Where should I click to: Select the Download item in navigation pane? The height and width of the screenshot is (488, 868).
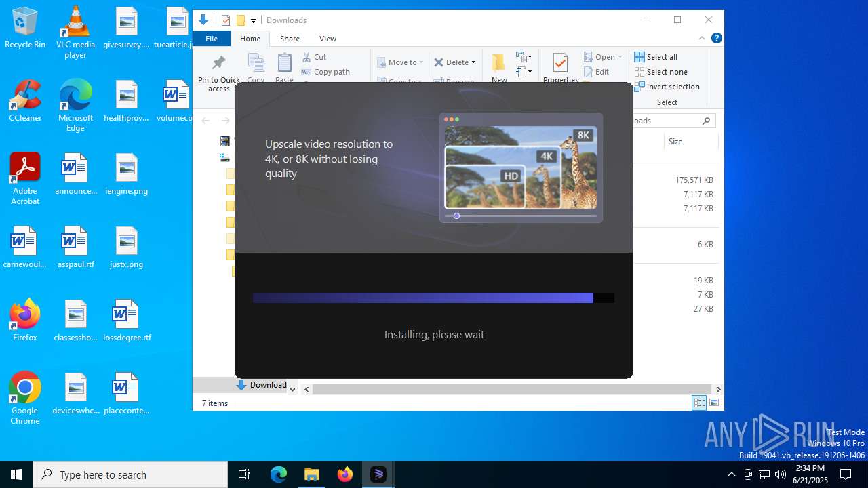(261, 385)
